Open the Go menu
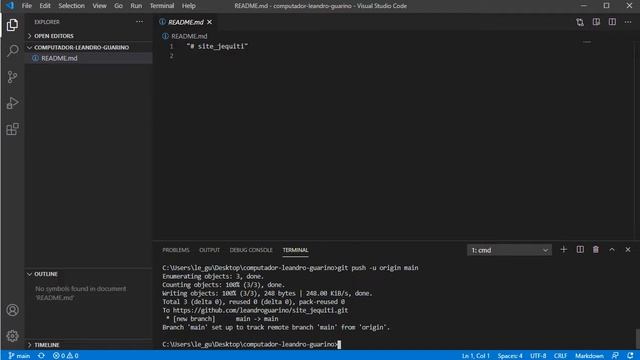 pos(118,6)
